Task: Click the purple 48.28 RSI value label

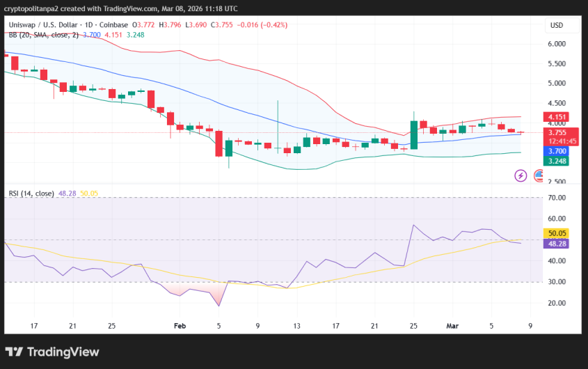Action: (x=557, y=244)
